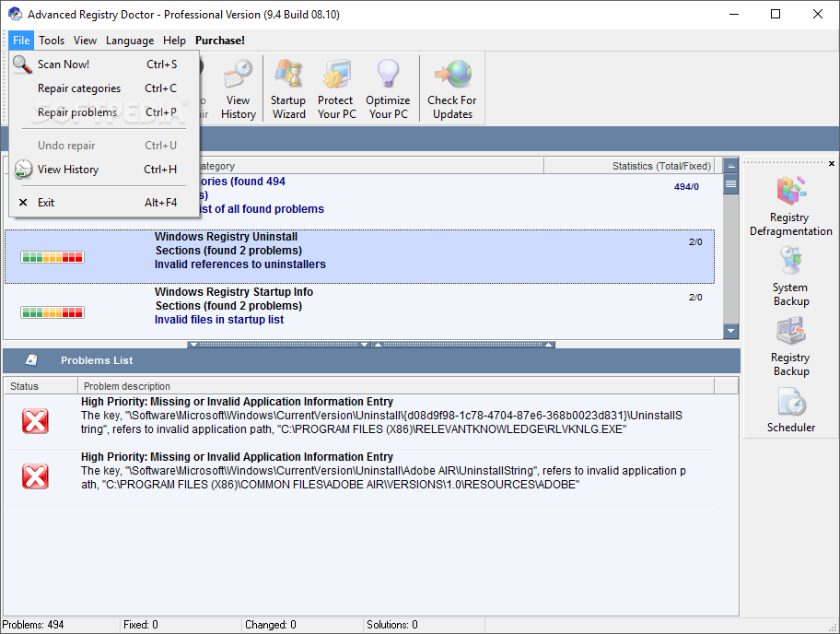Click the 494/0 statistics value

pos(686,187)
